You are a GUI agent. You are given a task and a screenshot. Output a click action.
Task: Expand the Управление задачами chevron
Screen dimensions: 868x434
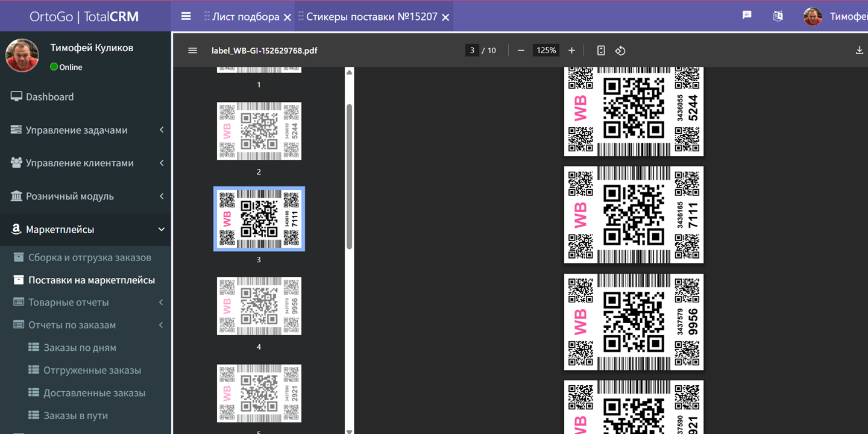click(x=162, y=130)
